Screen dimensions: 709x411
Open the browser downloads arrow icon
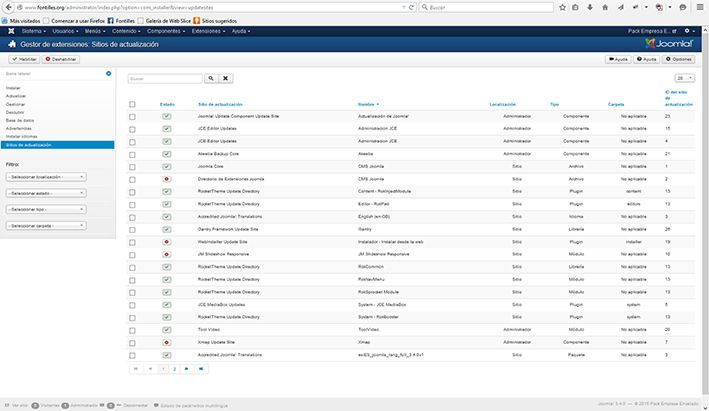[590, 7]
